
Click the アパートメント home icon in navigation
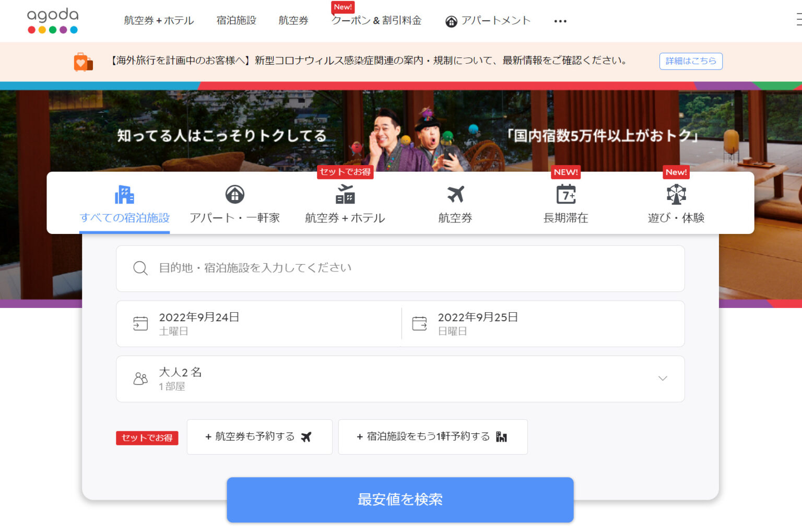[x=450, y=21]
